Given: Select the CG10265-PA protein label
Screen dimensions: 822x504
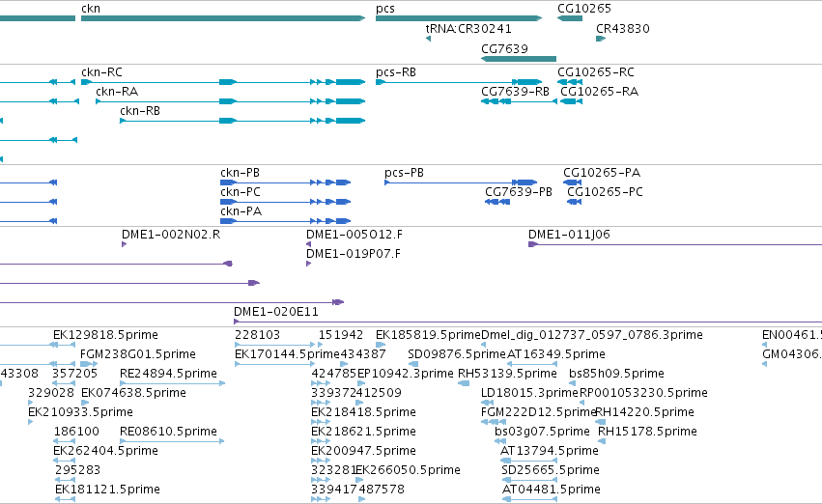Looking at the screenshot, I should (602, 173).
